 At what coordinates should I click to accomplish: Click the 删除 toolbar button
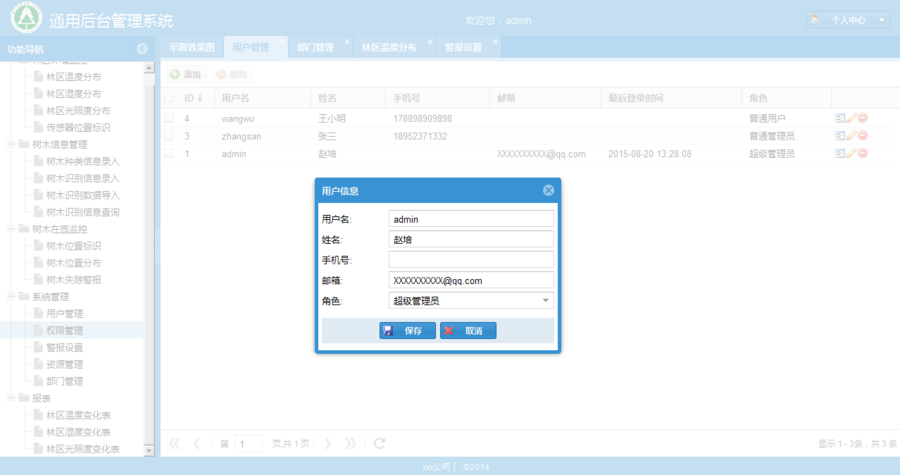(232, 74)
